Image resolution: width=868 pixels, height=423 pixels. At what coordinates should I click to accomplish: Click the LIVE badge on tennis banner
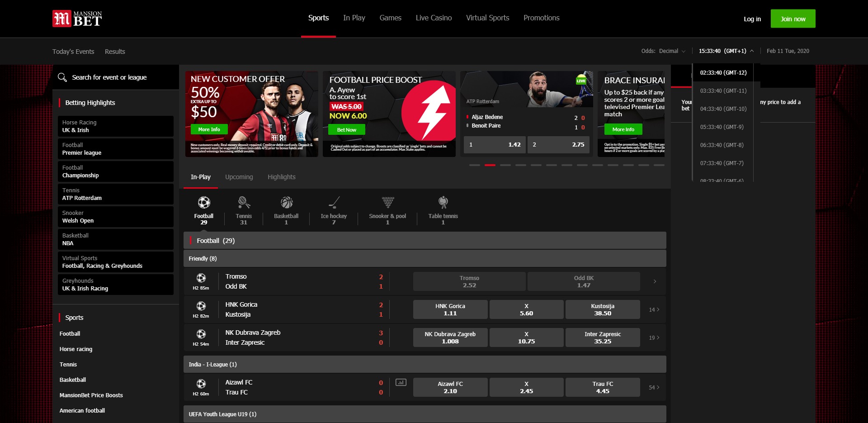pyautogui.click(x=581, y=81)
